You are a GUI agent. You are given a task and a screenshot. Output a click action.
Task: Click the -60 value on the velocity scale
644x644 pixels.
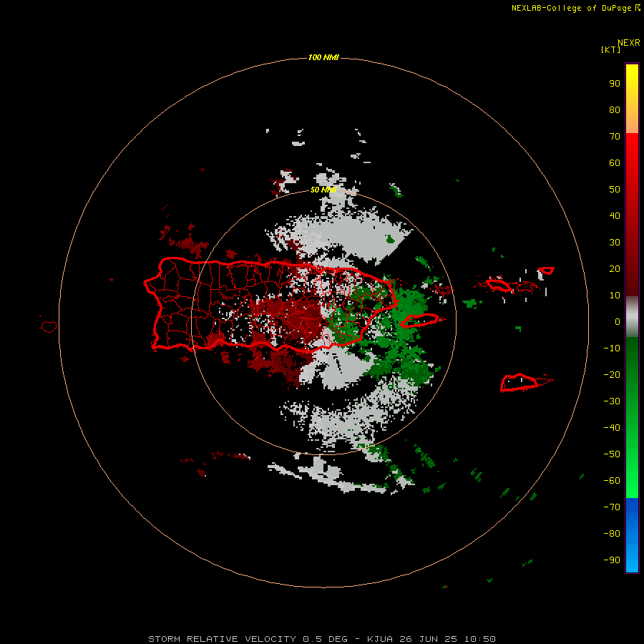click(x=612, y=481)
